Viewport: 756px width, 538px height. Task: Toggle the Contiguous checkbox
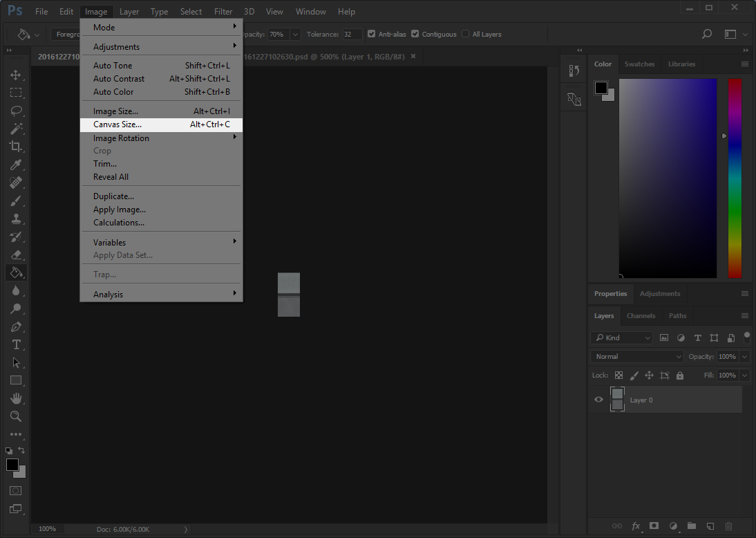tap(415, 34)
